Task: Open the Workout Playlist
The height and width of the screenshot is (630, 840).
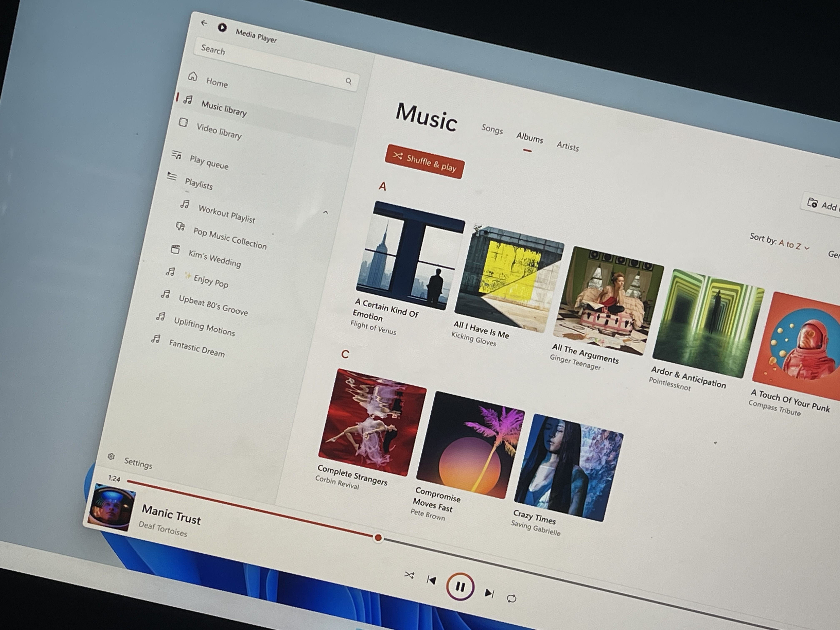Action: pos(227,213)
